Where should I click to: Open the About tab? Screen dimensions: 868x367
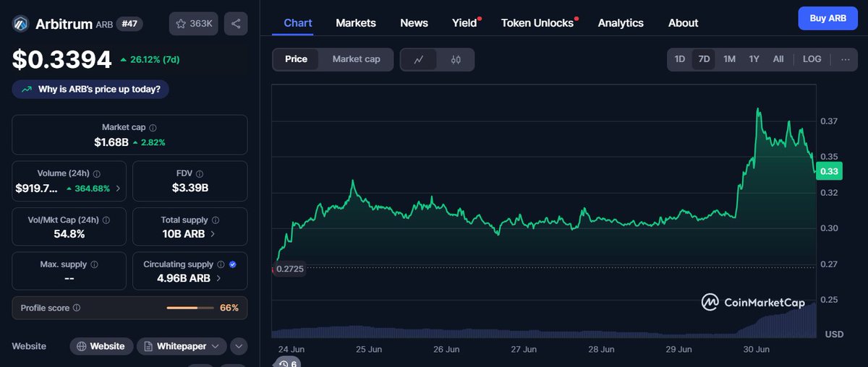pos(683,22)
